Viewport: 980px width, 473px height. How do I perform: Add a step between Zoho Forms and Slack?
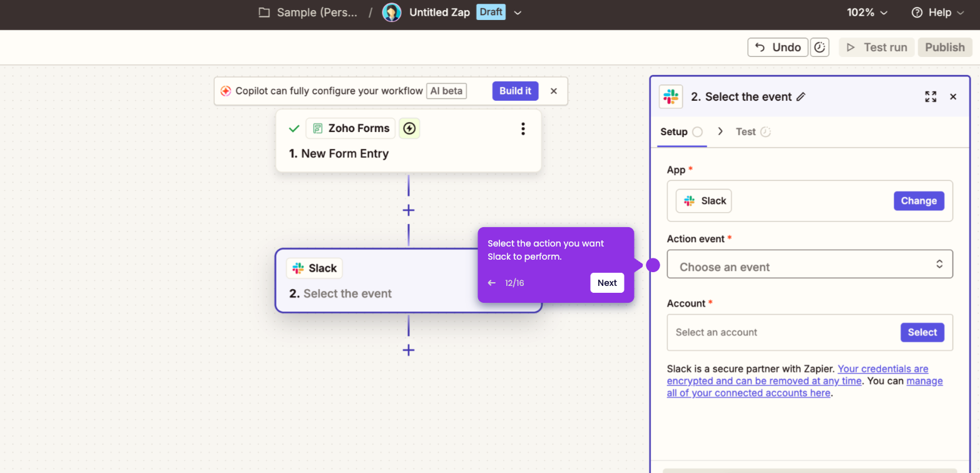409,210
